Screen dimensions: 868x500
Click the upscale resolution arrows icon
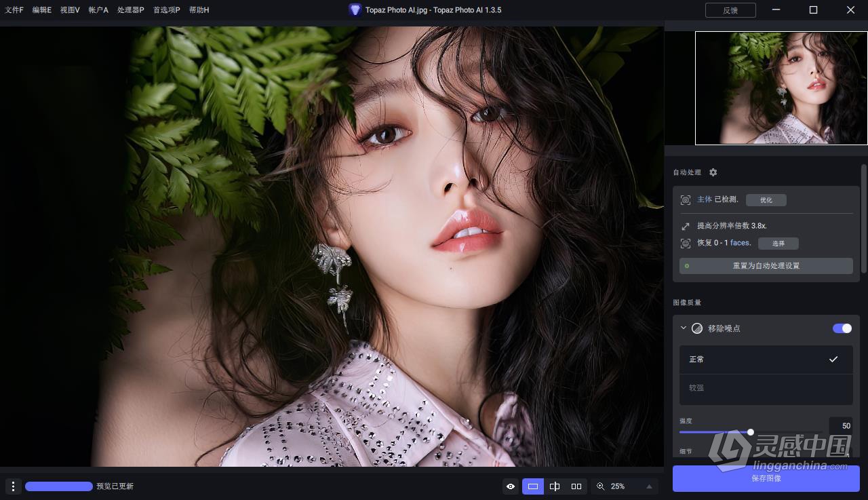coord(686,226)
